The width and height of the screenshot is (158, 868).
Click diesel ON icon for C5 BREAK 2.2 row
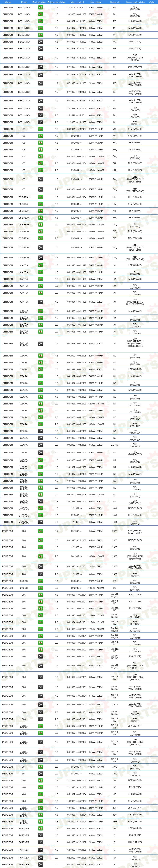[x=41, y=257]
